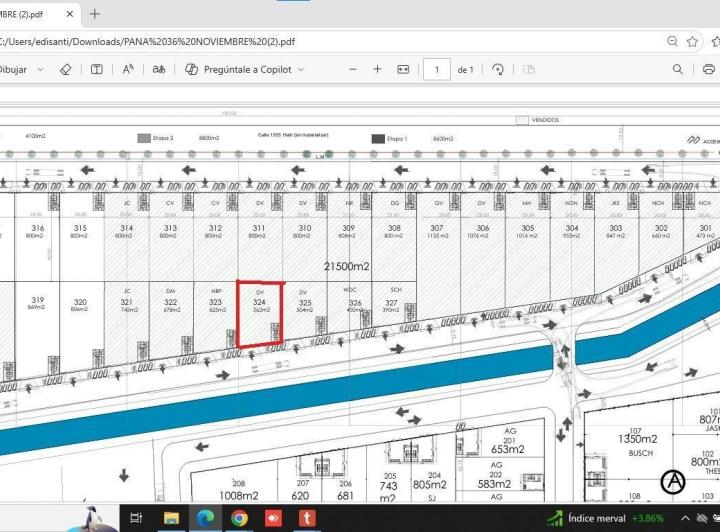Add this page to favorites with star icon
Screen dimensions: 720x532
click(692, 42)
